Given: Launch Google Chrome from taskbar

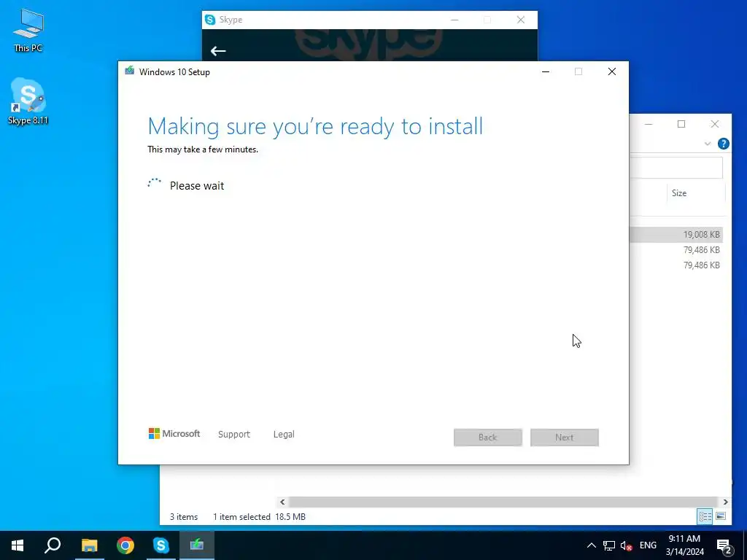Looking at the screenshot, I should click(125, 545).
